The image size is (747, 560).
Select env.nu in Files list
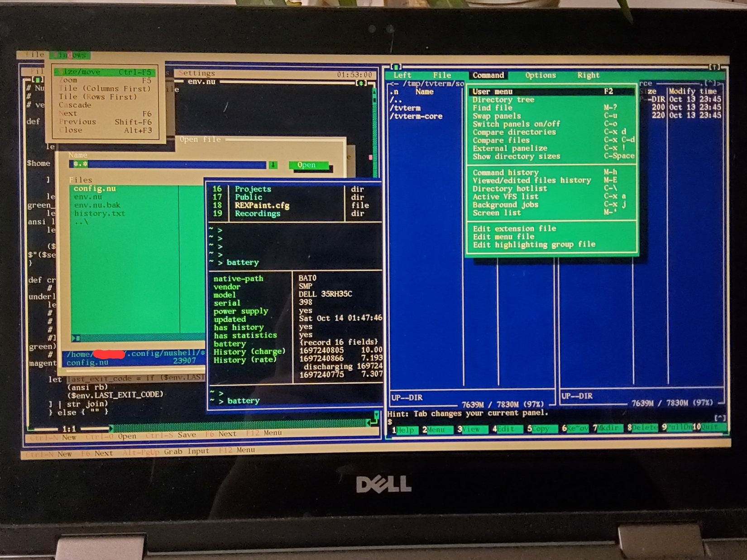click(88, 197)
